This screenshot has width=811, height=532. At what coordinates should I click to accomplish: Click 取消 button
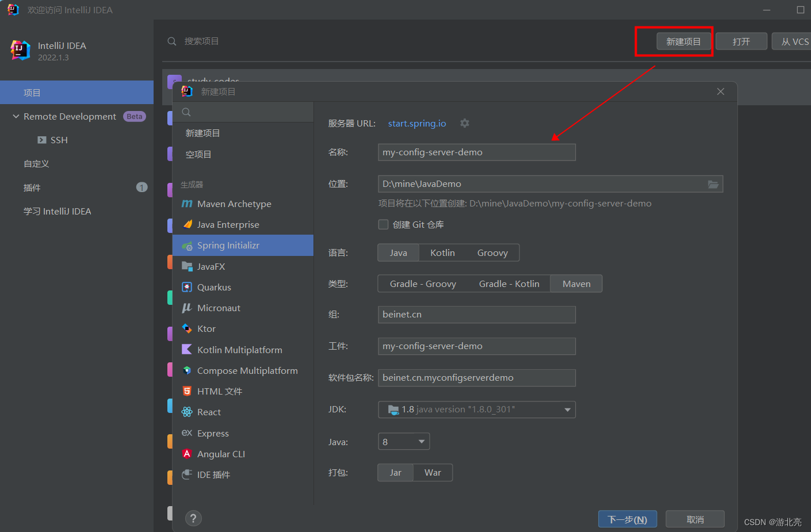pyautogui.click(x=695, y=519)
